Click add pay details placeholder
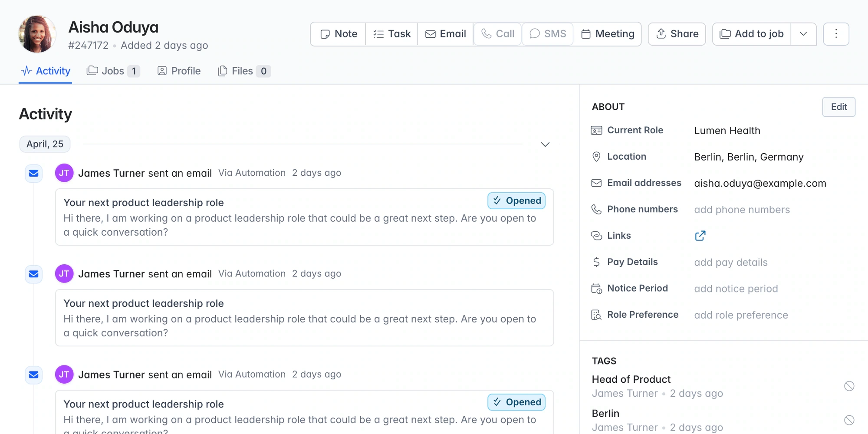868x434 pixels. (x=730, y=262)
